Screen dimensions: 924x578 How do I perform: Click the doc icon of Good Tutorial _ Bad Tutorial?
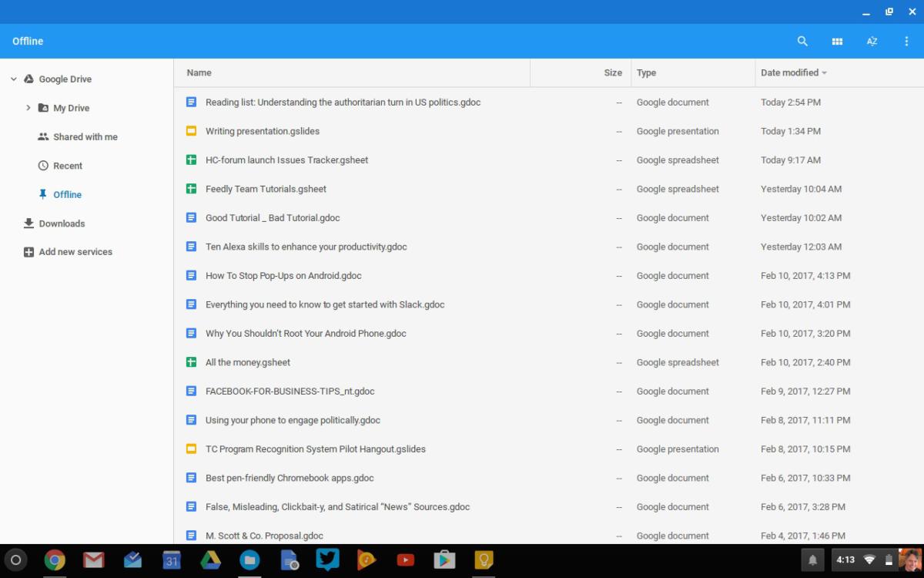click(x=192, y=217)
